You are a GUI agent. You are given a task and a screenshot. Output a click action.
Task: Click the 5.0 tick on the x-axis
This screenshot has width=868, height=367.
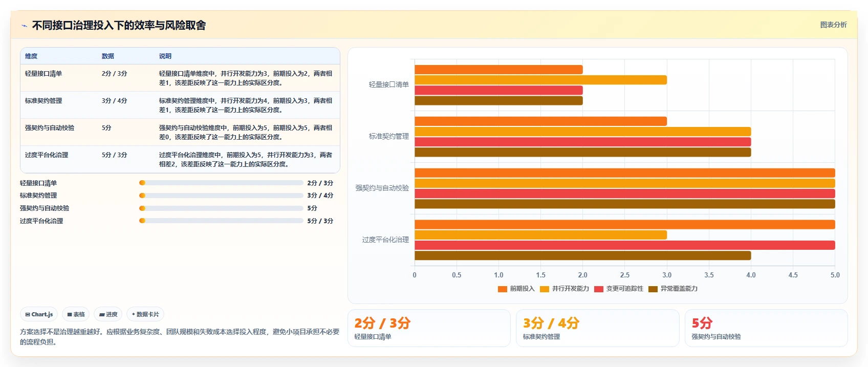click(x=835, y=275)
